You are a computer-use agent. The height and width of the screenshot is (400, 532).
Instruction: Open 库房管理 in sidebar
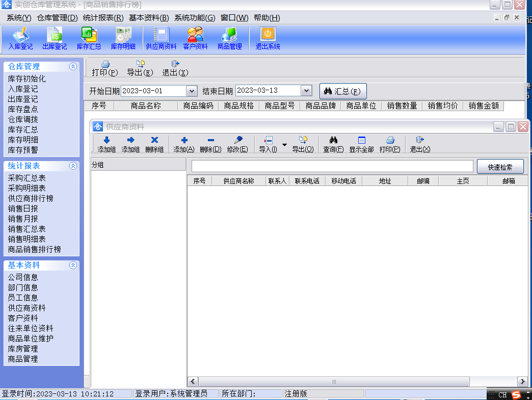(23, 349)
